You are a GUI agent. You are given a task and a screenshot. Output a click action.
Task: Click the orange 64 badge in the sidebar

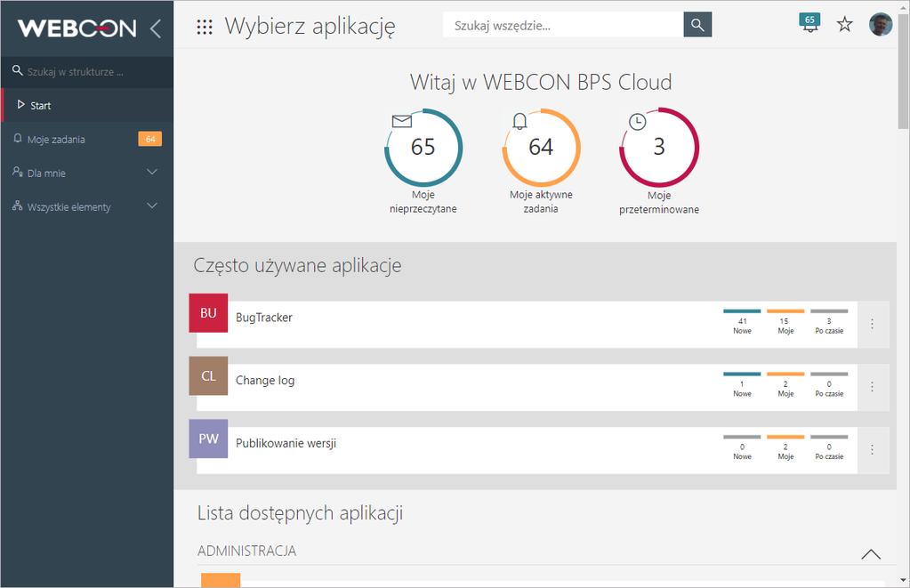tap(149, 139)
